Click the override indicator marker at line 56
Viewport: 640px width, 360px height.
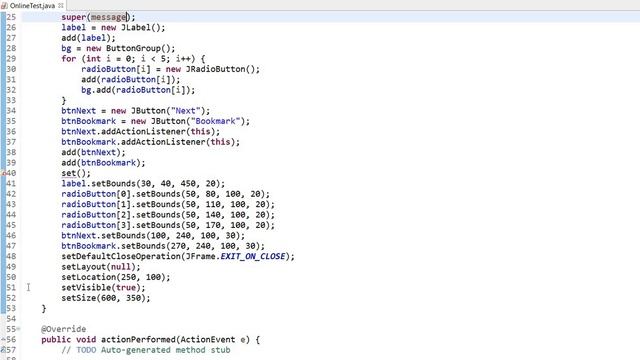click(3, 339)
